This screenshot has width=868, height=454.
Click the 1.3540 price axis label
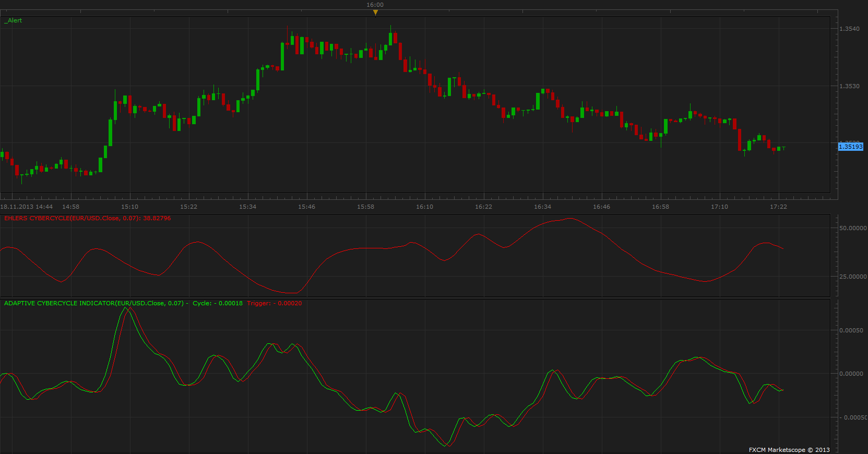[x=849, y=29]
